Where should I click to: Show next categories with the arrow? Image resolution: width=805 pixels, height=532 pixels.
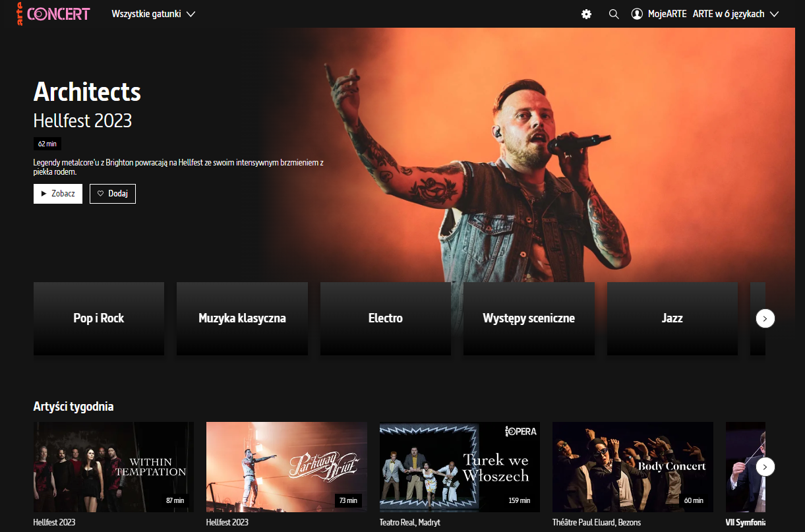[x=765, y=318]
